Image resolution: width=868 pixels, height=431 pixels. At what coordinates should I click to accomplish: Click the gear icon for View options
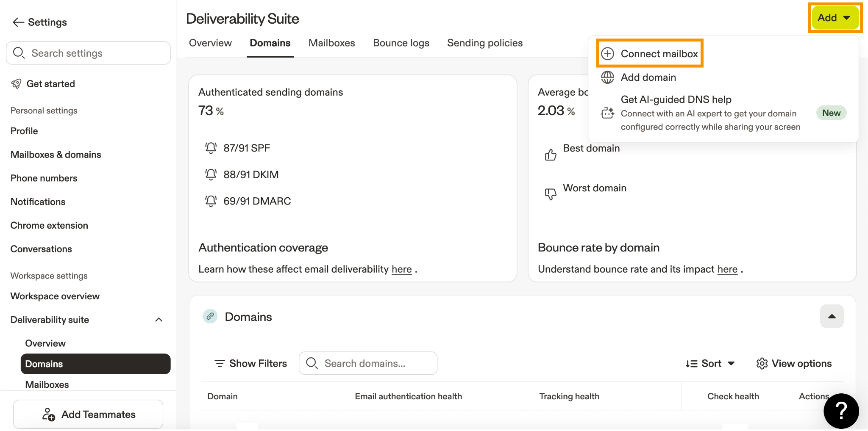point(762,364)
